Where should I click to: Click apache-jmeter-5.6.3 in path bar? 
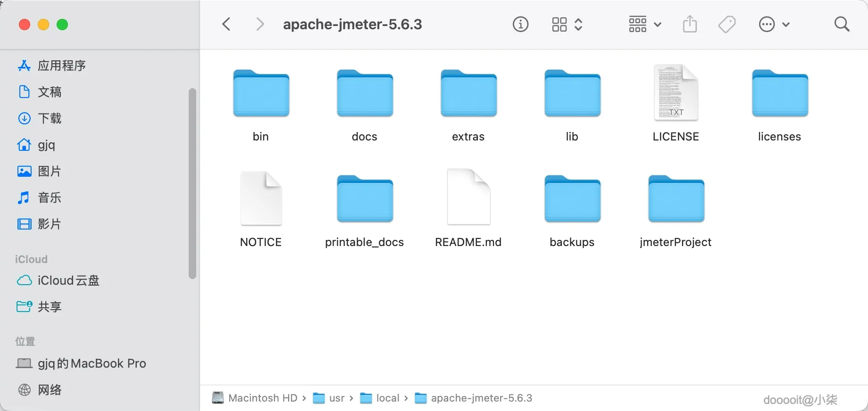pyautogui.click(x=474, y=398)
